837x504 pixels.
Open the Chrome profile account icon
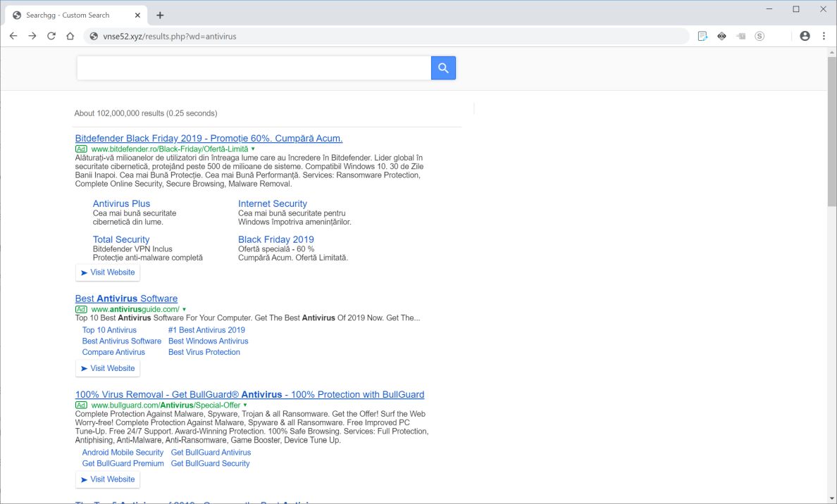click(x=805, y=36)
